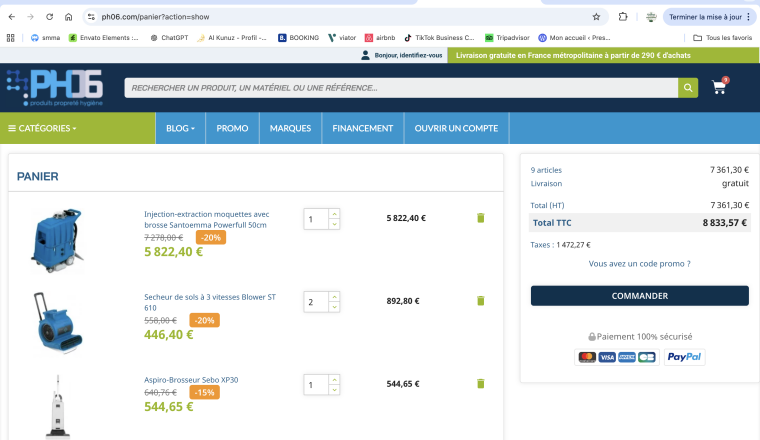The image size is (760, 440).
Task: Delete the Injection-extraction moquettes item with trash icon
Action: (480, 218)
